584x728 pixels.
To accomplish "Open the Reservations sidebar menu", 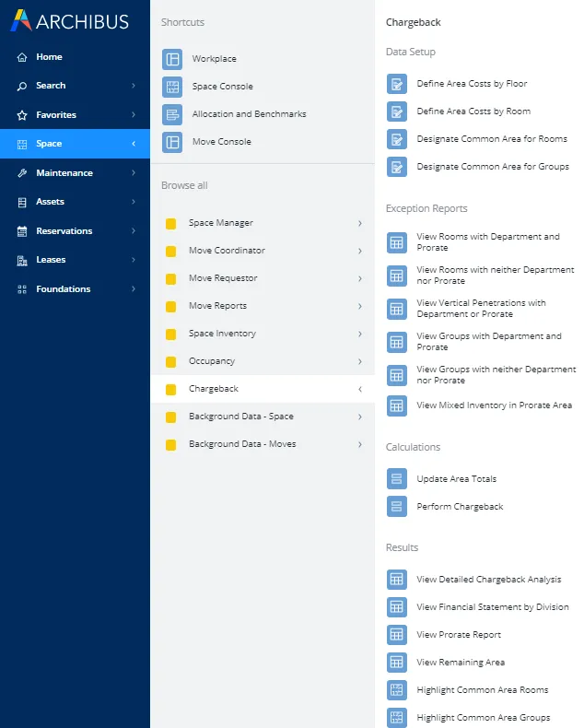I will pyautogui.click(x=64, y=231).
